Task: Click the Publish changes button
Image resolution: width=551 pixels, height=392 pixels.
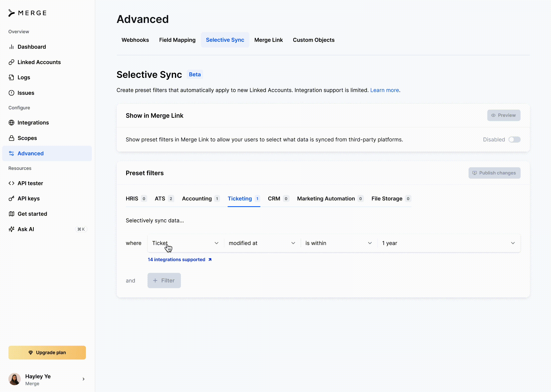Action: pos(495,173)
